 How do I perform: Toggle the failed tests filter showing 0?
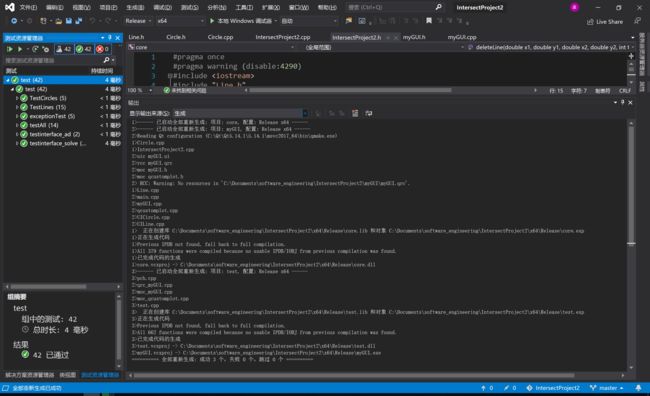[x=102, y=49]
